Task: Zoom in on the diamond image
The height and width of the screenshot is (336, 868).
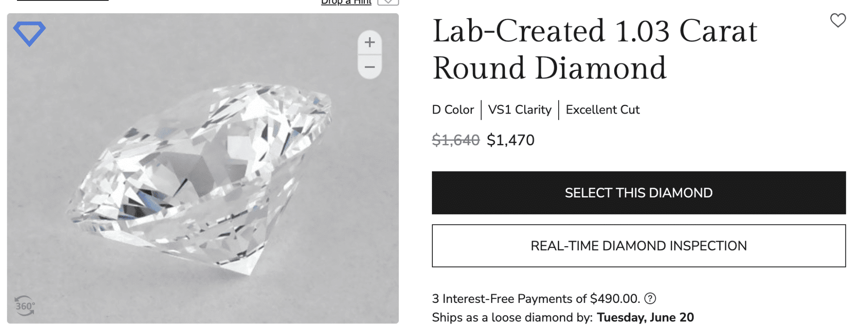Action: [370, 42]
